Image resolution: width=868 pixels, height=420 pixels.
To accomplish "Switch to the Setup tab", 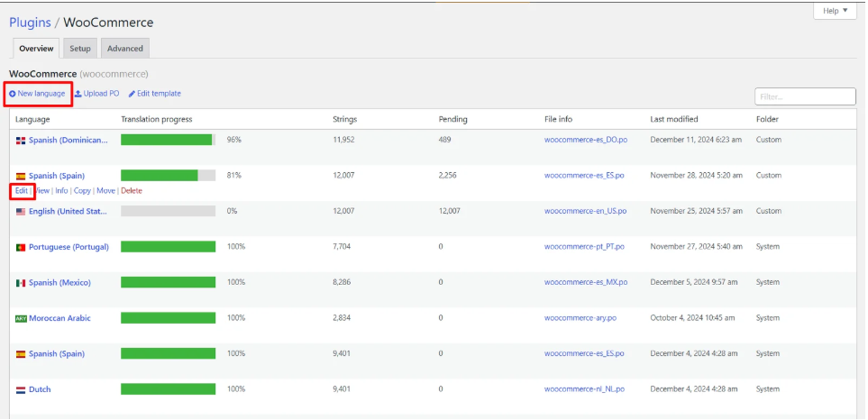I will (x=79, y=49).
